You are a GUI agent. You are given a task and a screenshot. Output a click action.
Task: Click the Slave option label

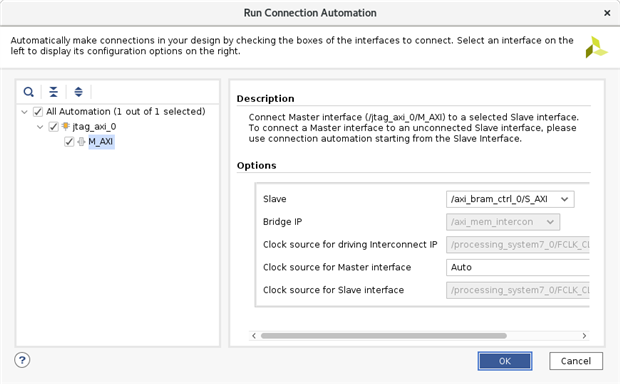pos(274,199)
